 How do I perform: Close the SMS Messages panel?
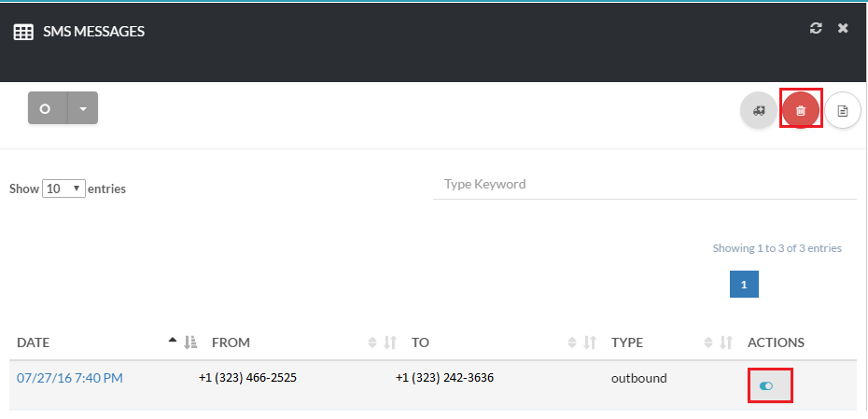point(843,29)
